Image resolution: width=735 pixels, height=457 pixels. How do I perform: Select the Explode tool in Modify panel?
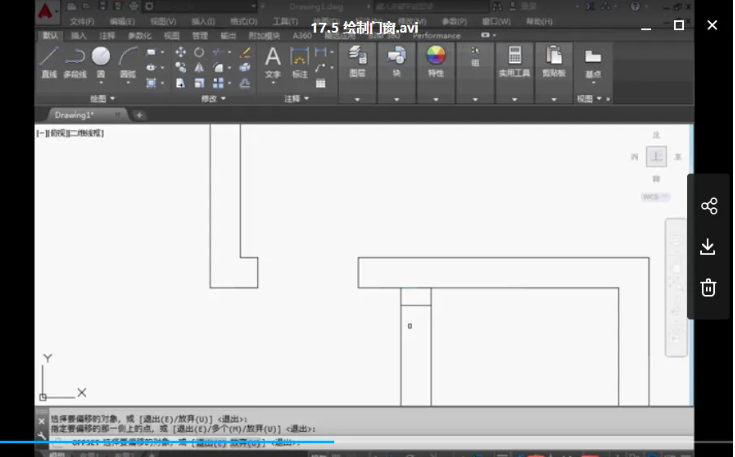point(245,67)
